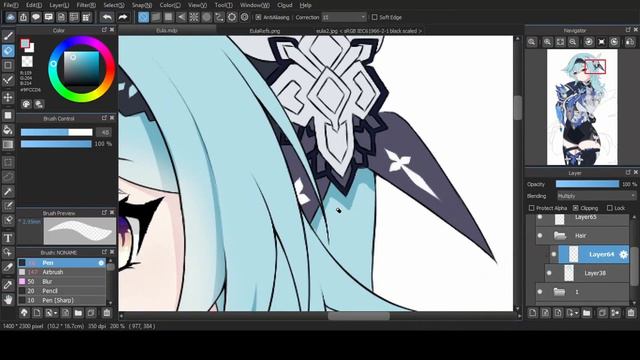
Task: Delete brush using trash icon in Brush panel
Action: click(107, 313)
